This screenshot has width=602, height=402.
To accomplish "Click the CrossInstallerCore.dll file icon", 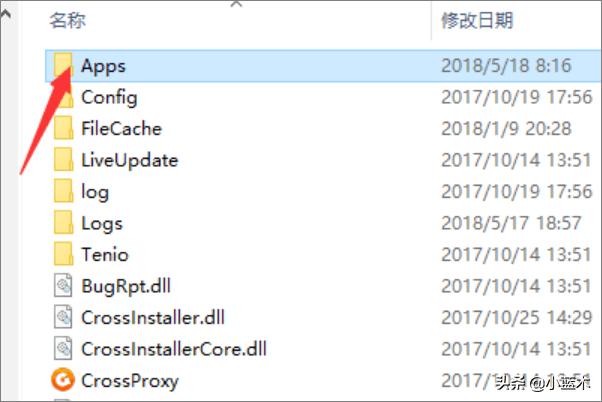I will coord(63,349).
